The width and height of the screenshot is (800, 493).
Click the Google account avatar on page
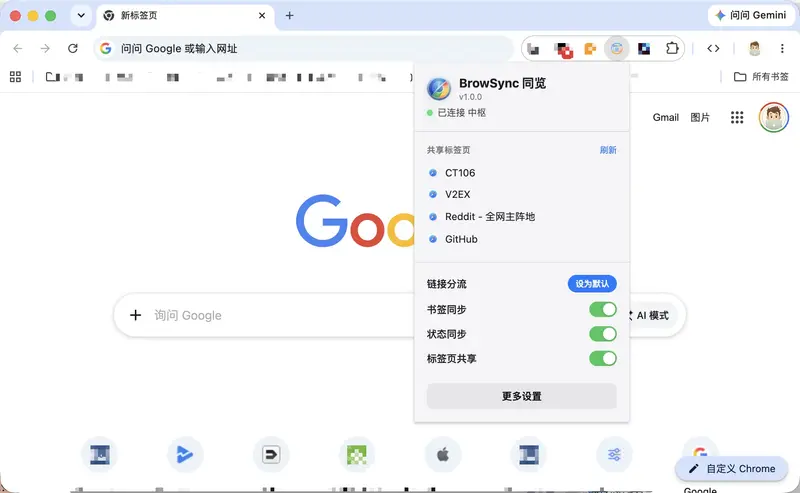coord(773,117)
